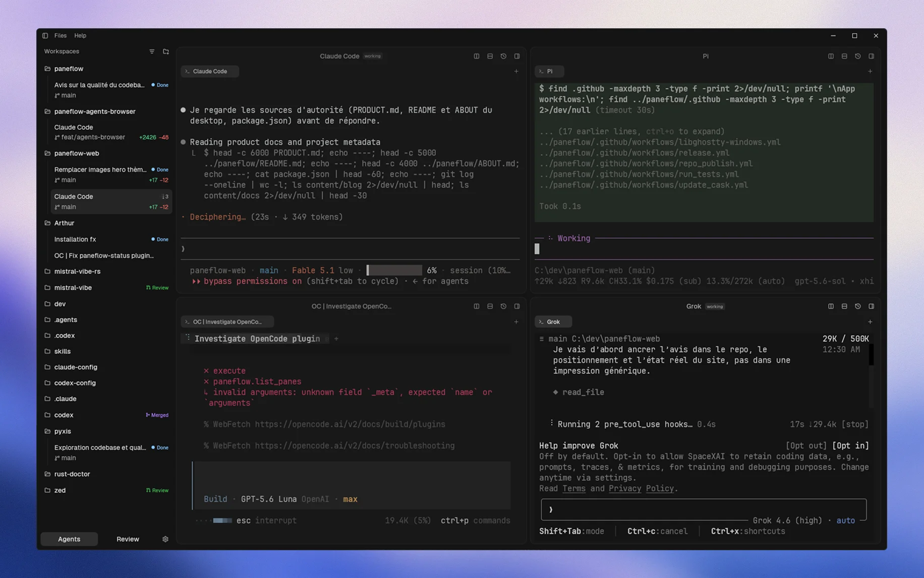Split the Claude Code pane vertically
The image size is (924, 578).
477,56
